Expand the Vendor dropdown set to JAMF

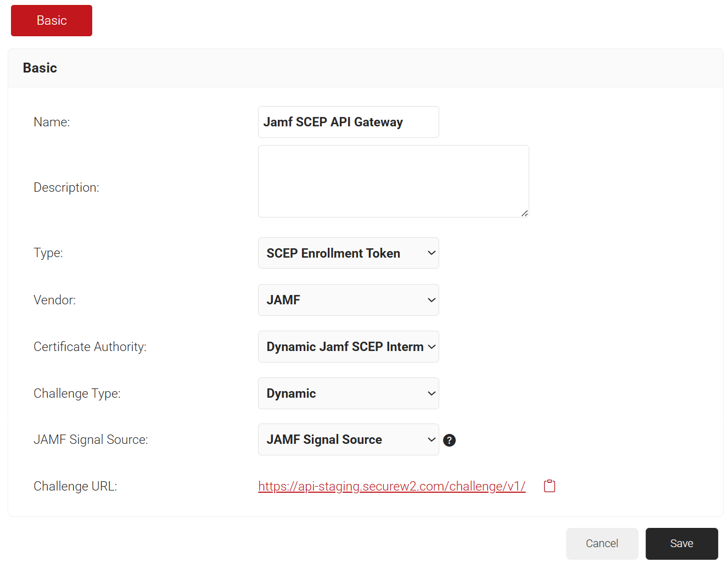[x=348, y=300]
